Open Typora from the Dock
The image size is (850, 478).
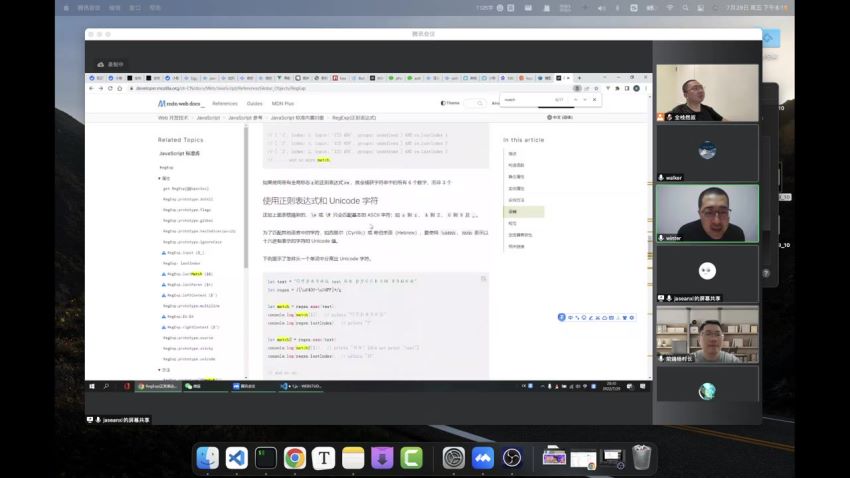tap(323, 458)
